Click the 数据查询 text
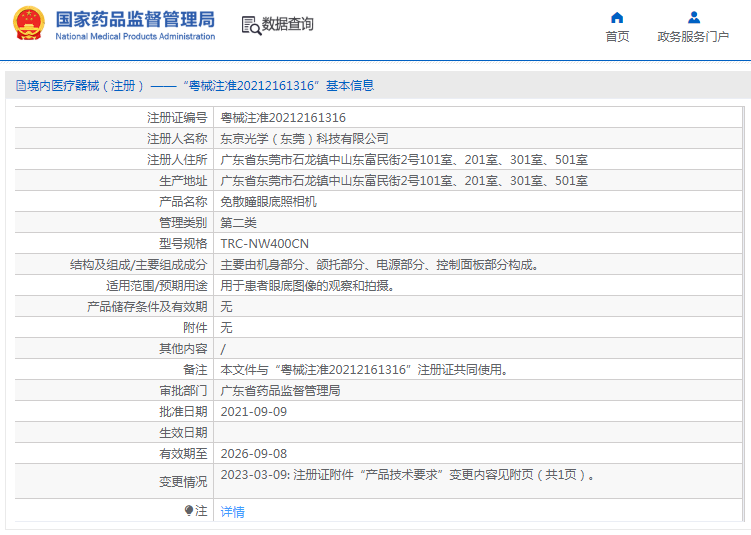This screenshot has width=751, height=535. [287, 24]
